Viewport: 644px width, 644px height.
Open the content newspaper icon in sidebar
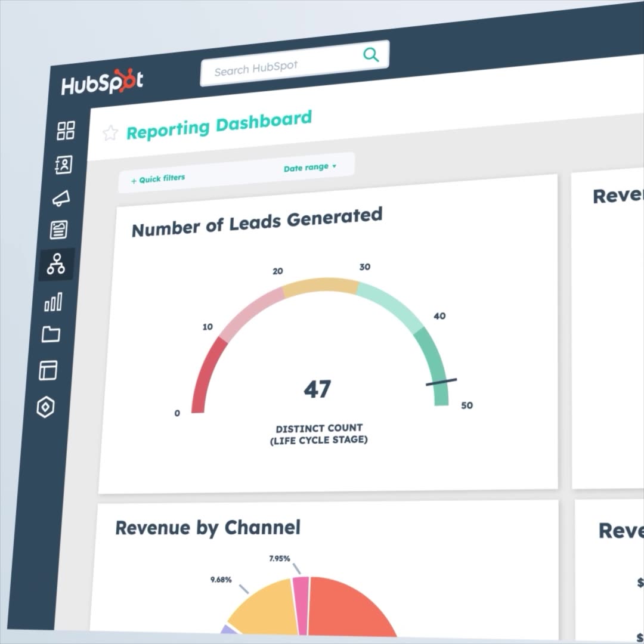pos(59,230)
